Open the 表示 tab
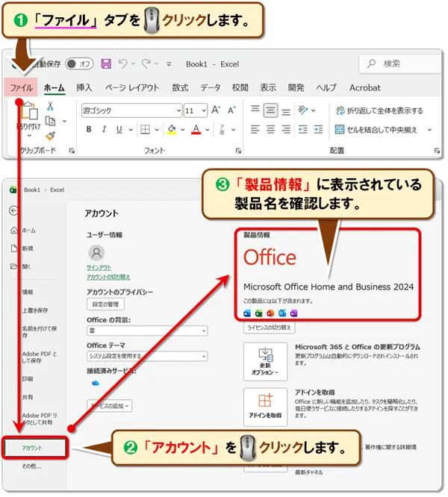This screenshot has height=497, width=448. tap(268, 87)
